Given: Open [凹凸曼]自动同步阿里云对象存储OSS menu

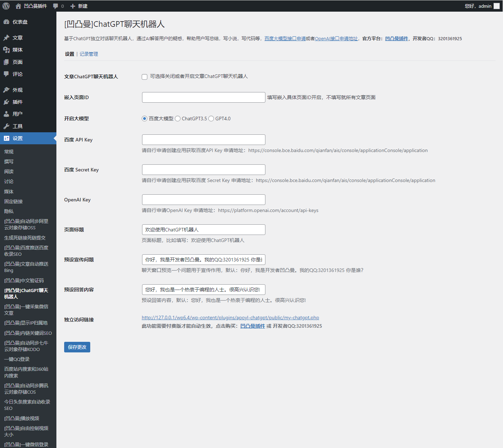Looking at the screenshot, I should (26, 224).
